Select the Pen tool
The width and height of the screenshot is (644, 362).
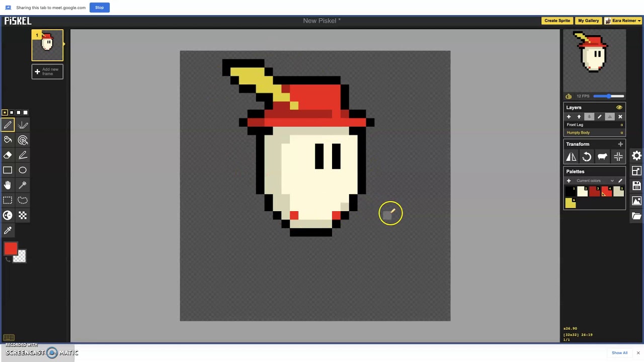click(8, 125)
